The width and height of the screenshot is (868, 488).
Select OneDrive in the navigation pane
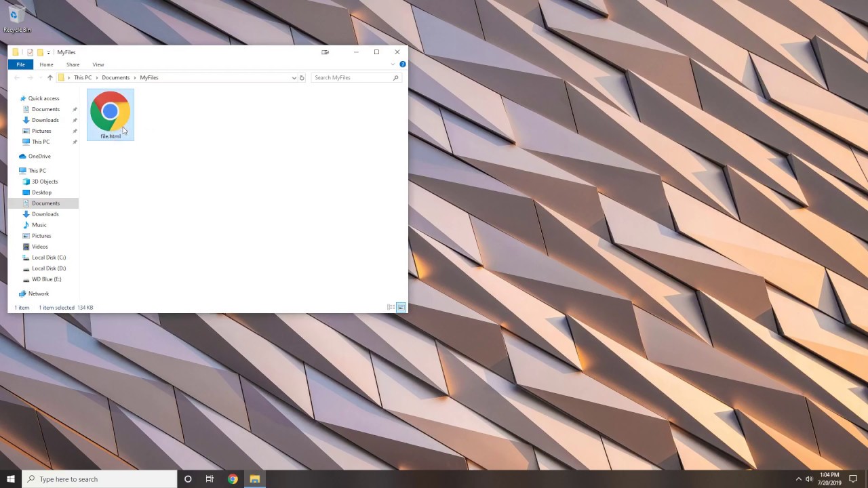39,157
